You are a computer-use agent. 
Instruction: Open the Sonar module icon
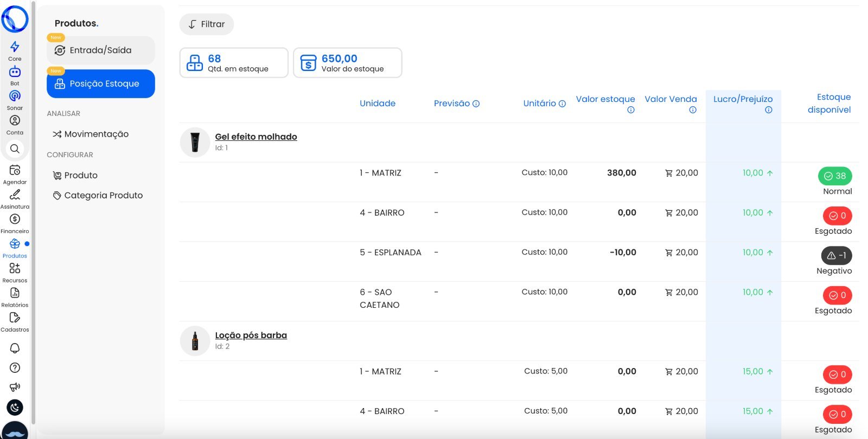tap(15, 100)
